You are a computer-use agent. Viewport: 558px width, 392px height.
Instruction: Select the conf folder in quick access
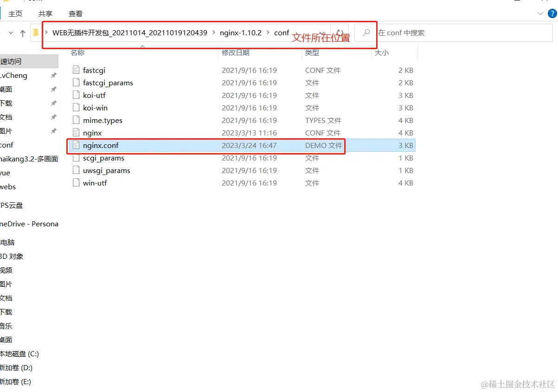click(7, 145)
